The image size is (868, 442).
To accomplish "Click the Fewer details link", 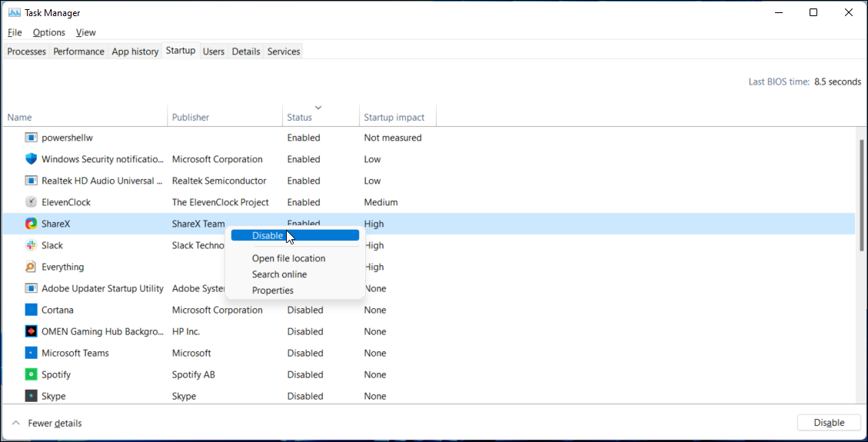I will tap(55, 424).
